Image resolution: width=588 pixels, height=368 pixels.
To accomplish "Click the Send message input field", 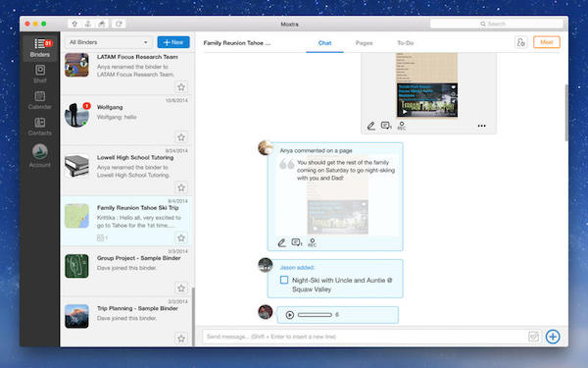I will coord(365,337).
